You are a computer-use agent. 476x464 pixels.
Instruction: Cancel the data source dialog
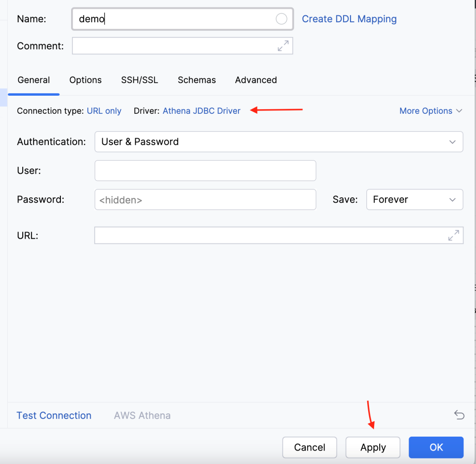(310, 447)
